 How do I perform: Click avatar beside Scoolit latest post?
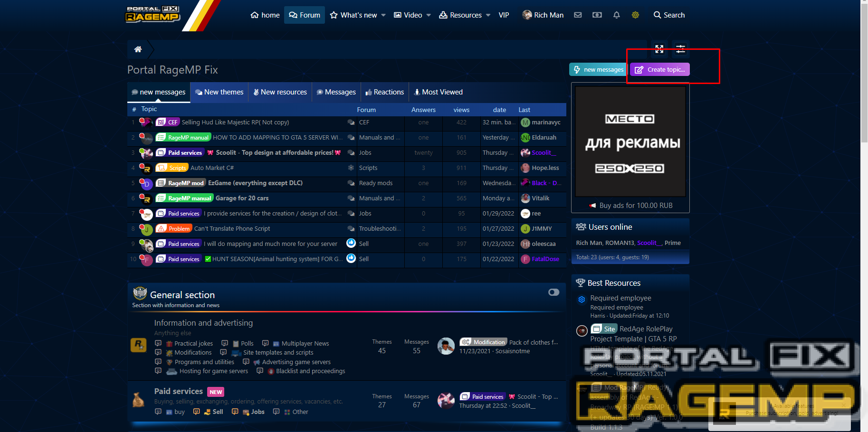(446, 401)
